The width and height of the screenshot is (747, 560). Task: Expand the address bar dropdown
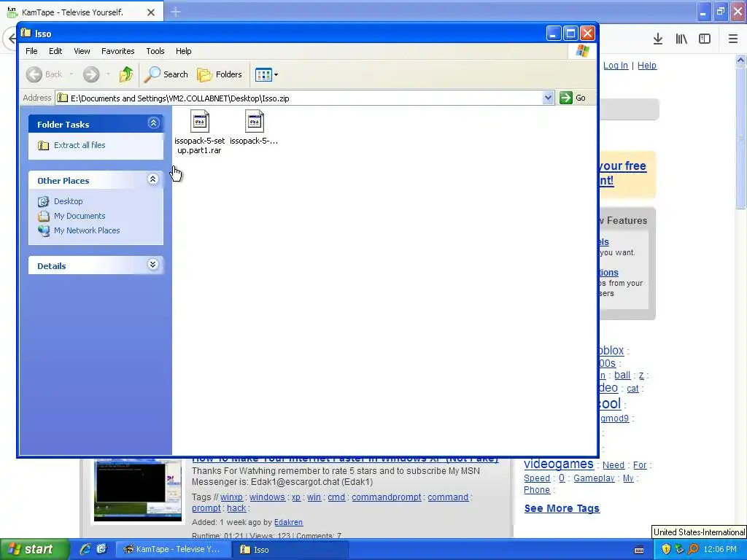point(548,98)
